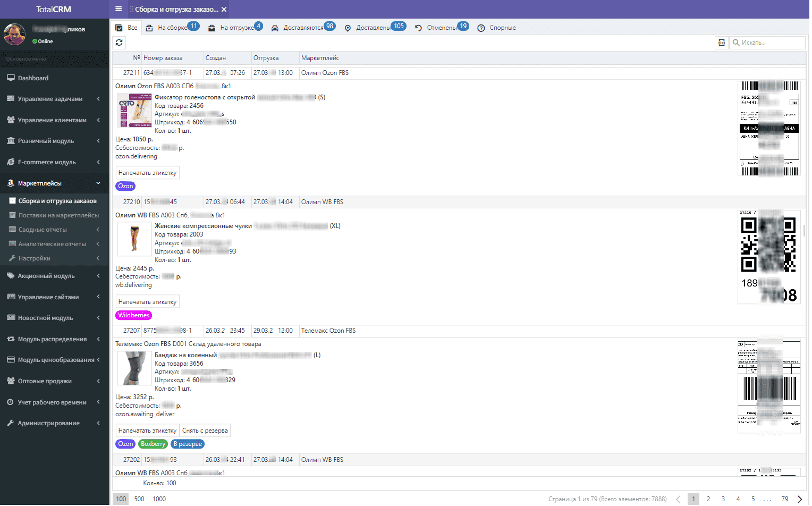812x506 pixels.
Task: Open QR label thumbnail for order 27210
Action: coord(769,257)
